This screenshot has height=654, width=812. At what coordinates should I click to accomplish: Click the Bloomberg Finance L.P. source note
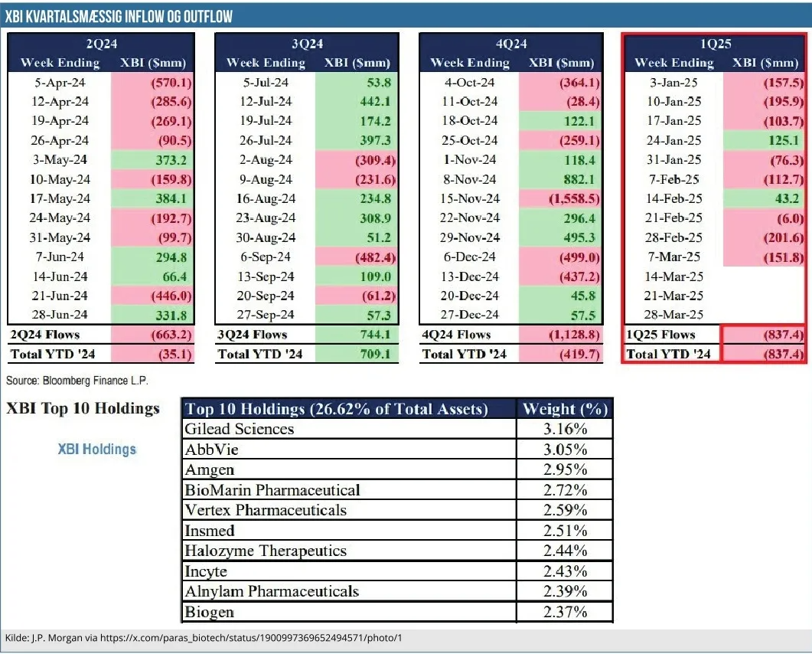tap(77, 381)
